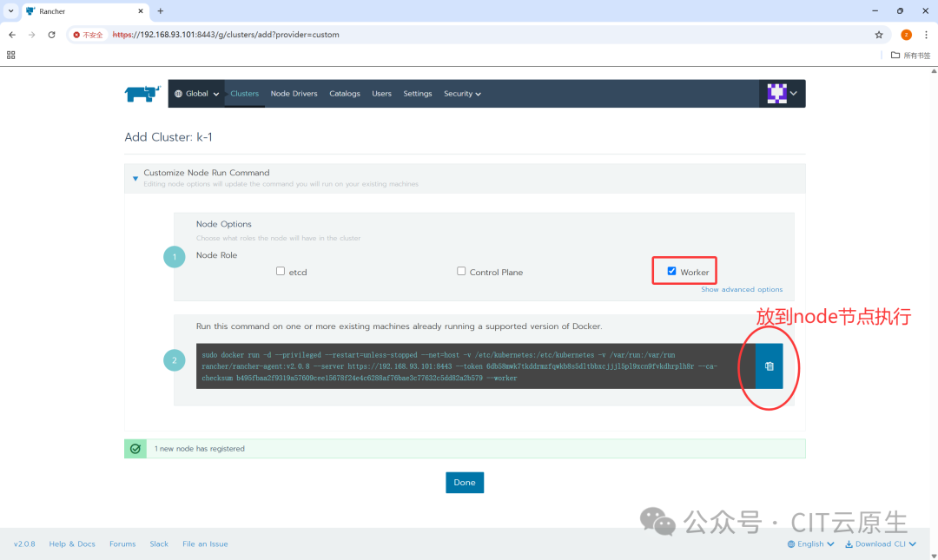938x560 pixels.
Task: Open the Forums link
Action: (122, 544)
